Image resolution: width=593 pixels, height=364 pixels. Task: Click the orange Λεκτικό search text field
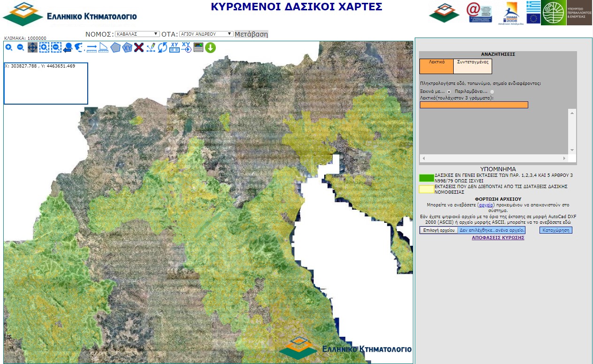474,105
